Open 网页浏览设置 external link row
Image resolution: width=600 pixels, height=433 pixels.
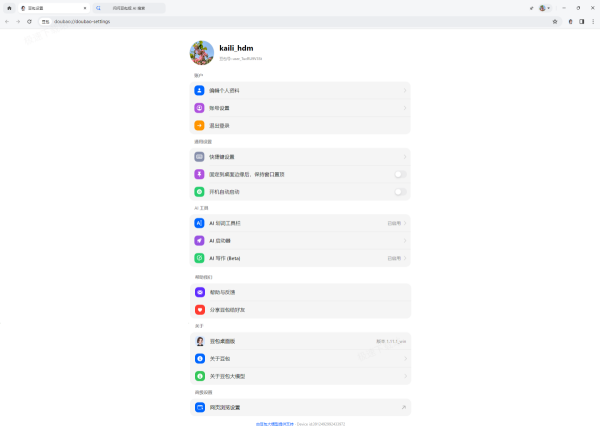300,407
